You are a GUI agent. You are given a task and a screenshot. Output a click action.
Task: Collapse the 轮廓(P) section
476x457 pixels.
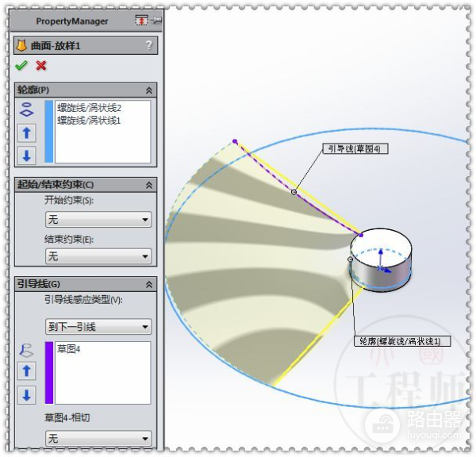[x=149, y=90]
